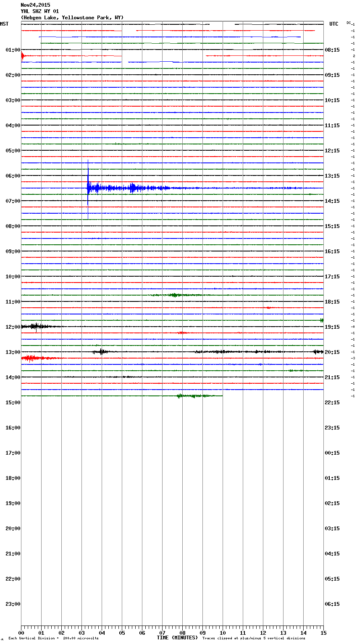Click the 19:15 UTC time label
Image resolution: width=357 pixels, height=644 pixels.
tap(332, 327)
